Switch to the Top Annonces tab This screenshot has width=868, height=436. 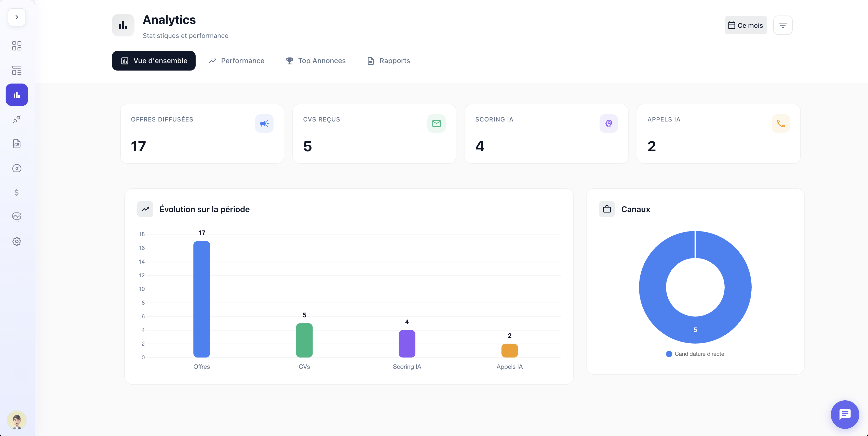[315, 61]
